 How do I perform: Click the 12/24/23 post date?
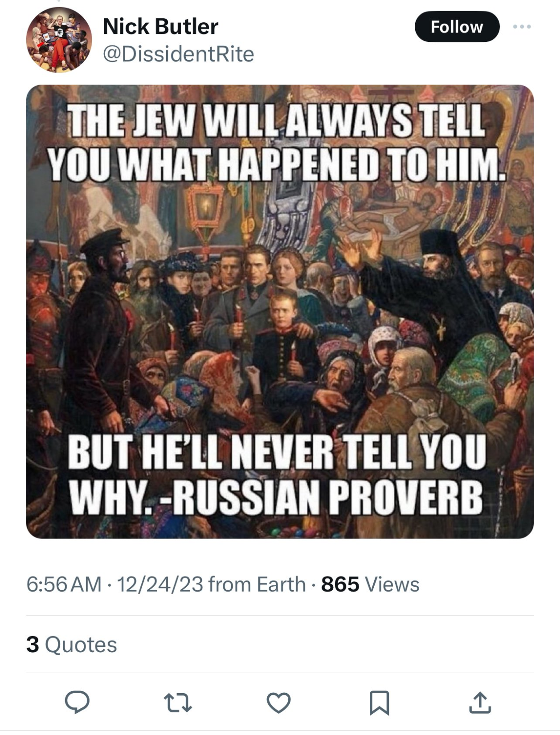click(160, 584)
